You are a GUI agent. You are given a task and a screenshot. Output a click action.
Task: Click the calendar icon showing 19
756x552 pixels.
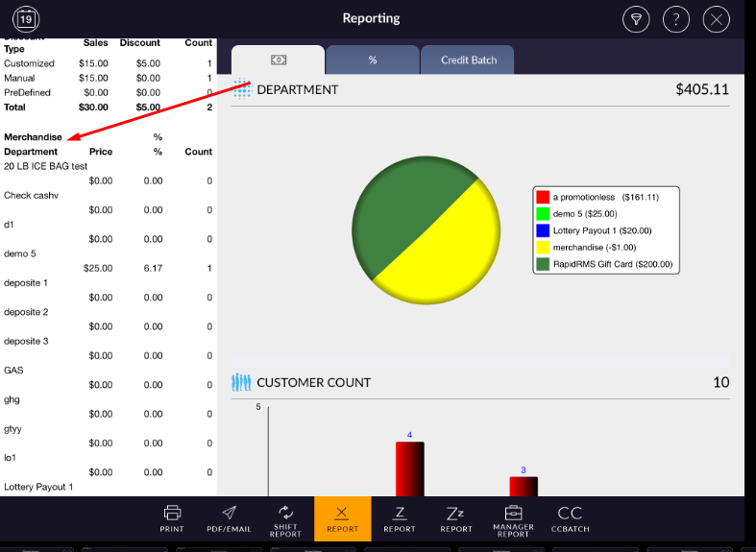click(24, 19)
